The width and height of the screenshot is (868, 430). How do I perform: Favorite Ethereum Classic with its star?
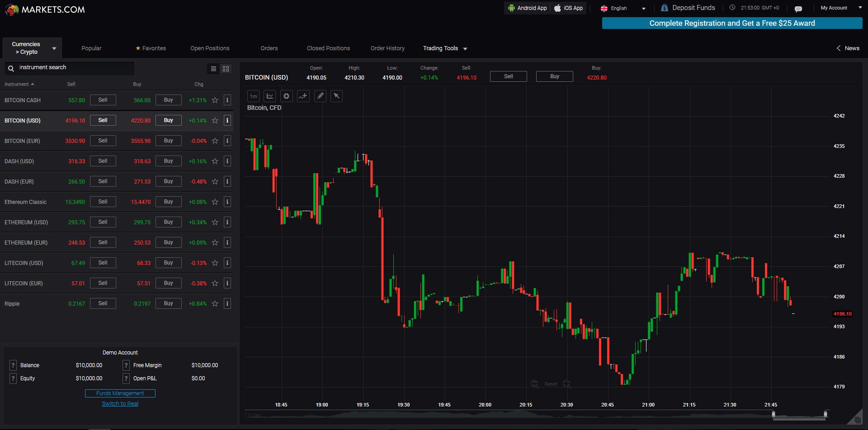[x=215, y=202]
